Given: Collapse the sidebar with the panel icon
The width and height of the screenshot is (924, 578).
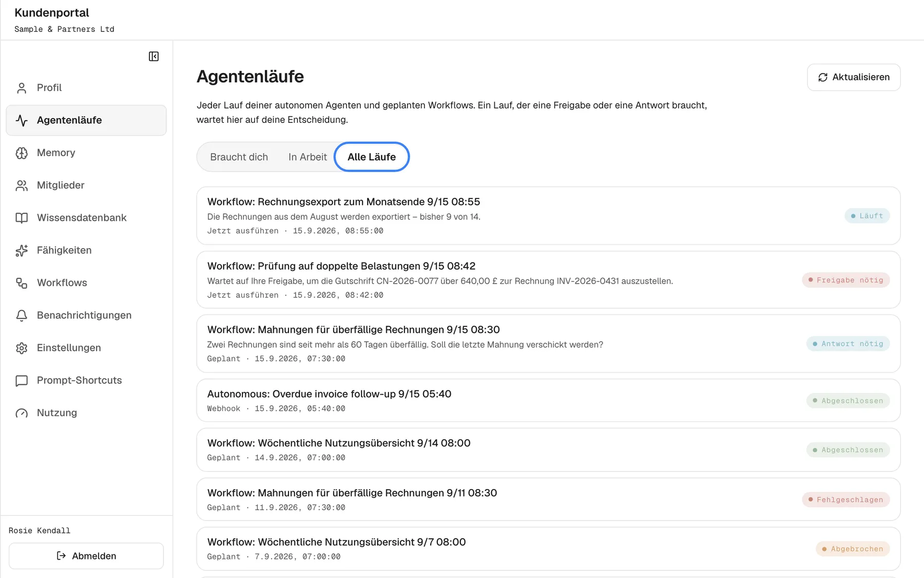Looking at the screenshot, I should pyautogui.click(x=153, y=57).
